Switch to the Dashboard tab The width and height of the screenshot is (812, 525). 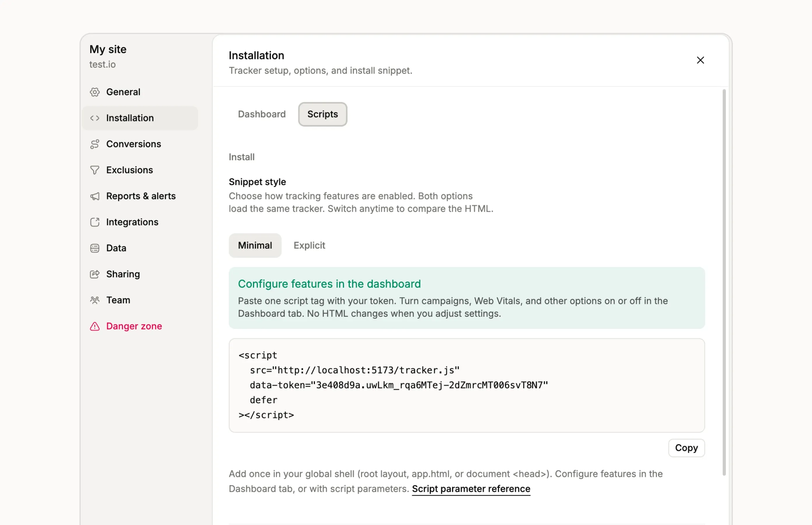coord(262,114)
